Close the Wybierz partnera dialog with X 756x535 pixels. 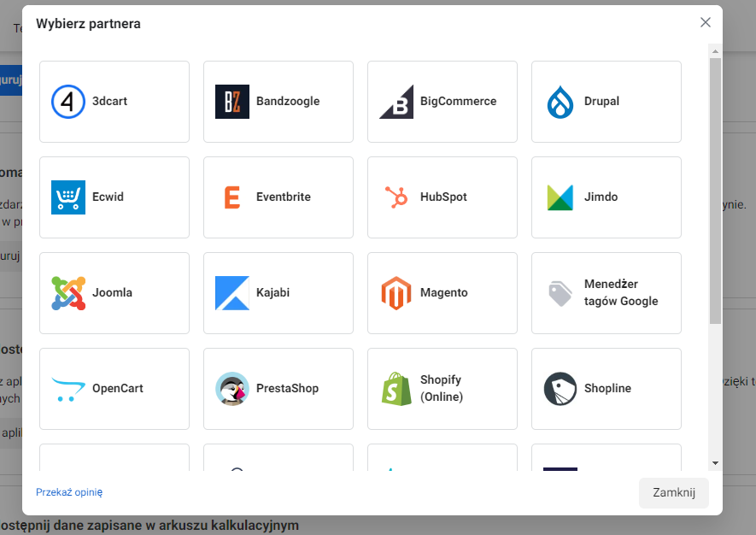[706, 22]
